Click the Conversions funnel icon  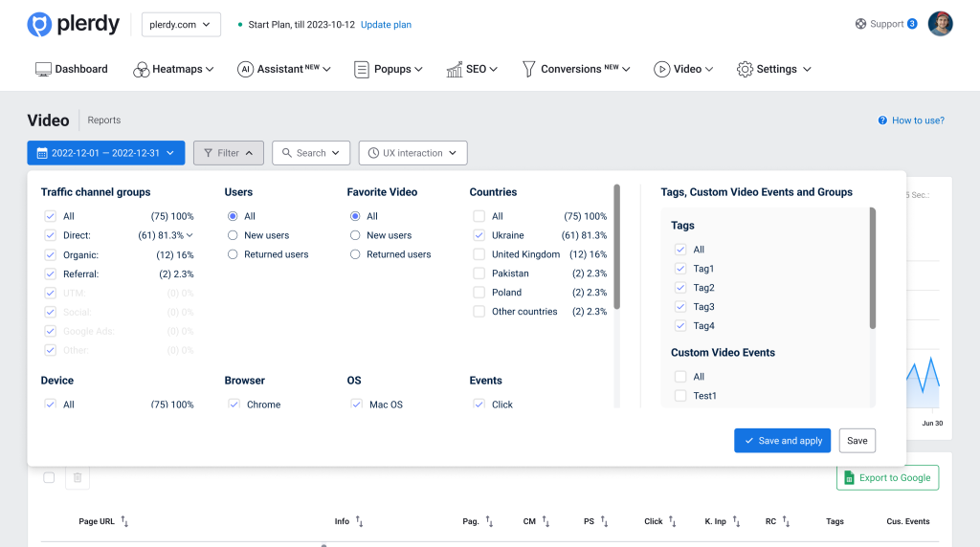[528, 69]
